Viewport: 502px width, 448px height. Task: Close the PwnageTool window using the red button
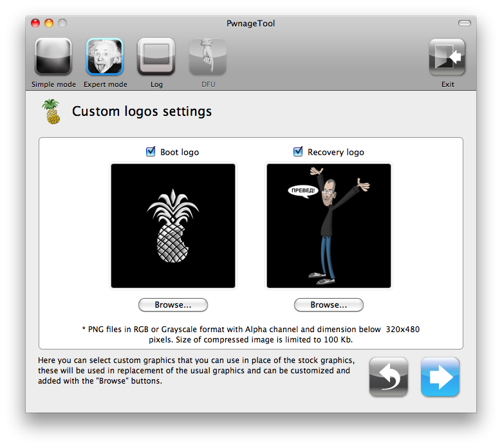point(36,24)
